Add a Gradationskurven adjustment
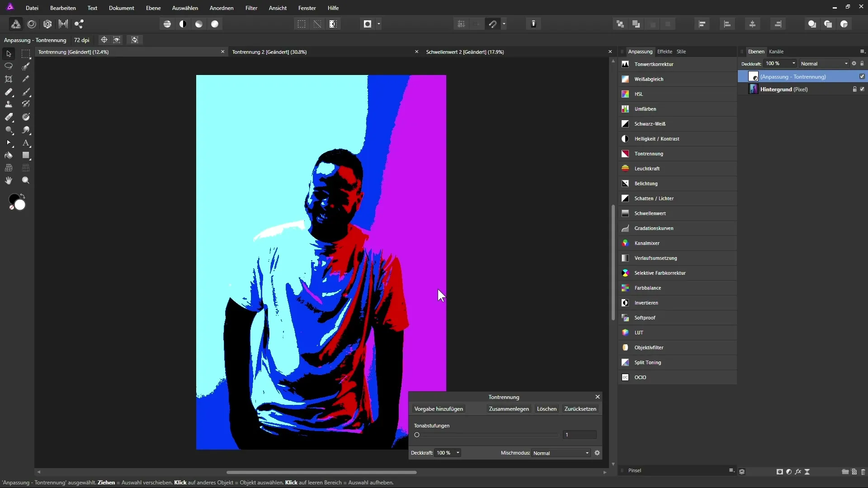The width and height of the screenshot is (868, 488). pyautogui.click(x=677, y=228)
